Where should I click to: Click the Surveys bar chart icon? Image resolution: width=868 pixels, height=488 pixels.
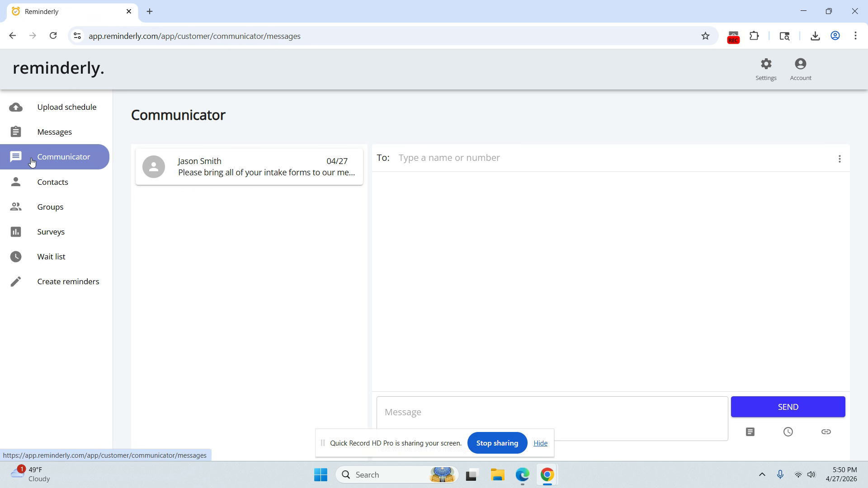pyautogui.click(x=16, y=232)
